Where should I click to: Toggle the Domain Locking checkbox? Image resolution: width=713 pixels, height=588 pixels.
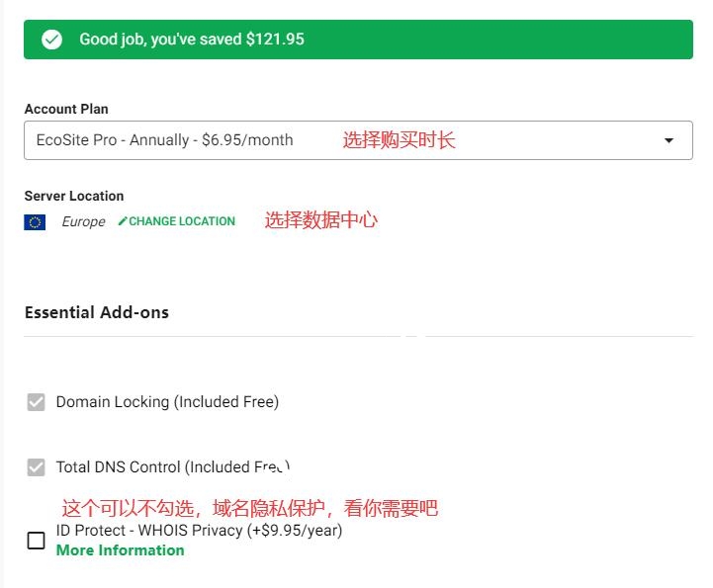[36, 402]
